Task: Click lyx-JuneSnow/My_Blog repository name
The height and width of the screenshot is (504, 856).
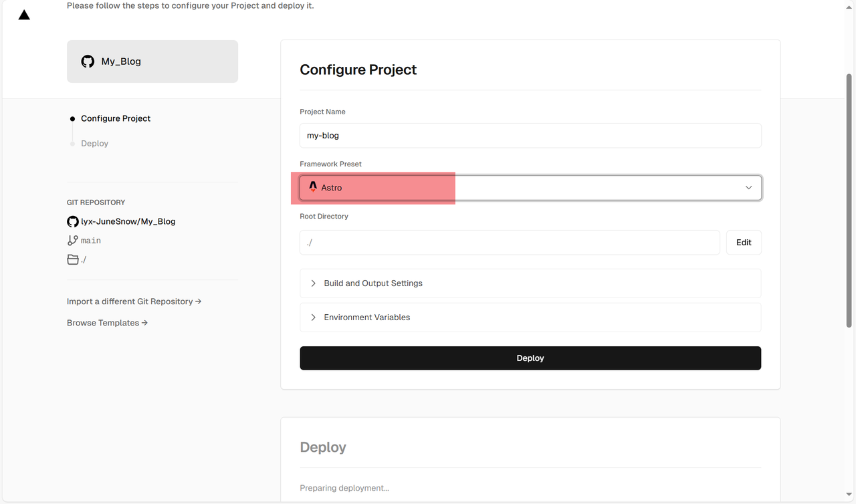Action: [x=128, y=221]
